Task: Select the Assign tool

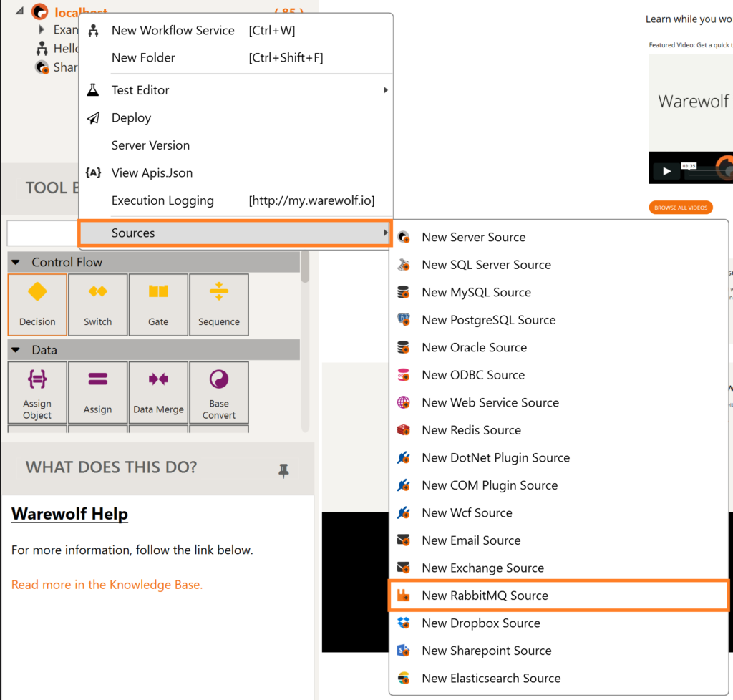Action: [x=97, y=392]
